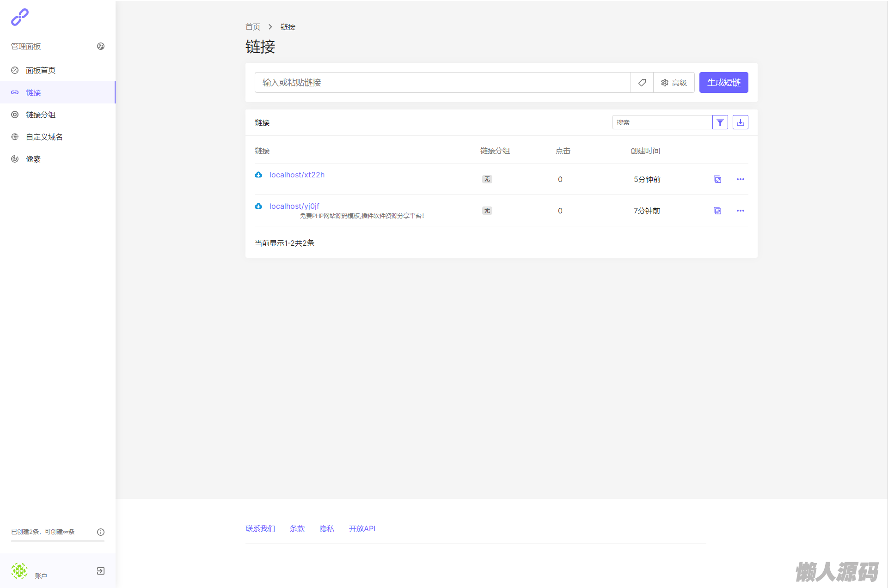
Task: Click the link quota progress bar
Action: click(57, 541)
